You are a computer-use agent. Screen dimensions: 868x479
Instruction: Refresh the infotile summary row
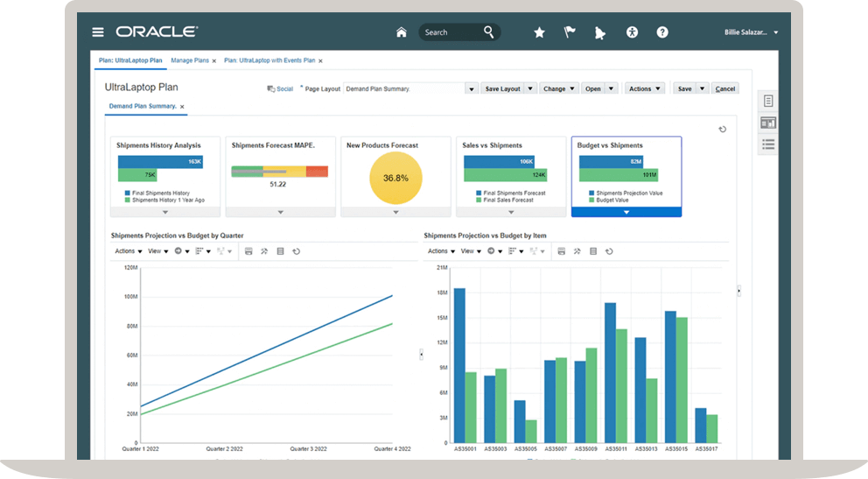tap(723, 129)
